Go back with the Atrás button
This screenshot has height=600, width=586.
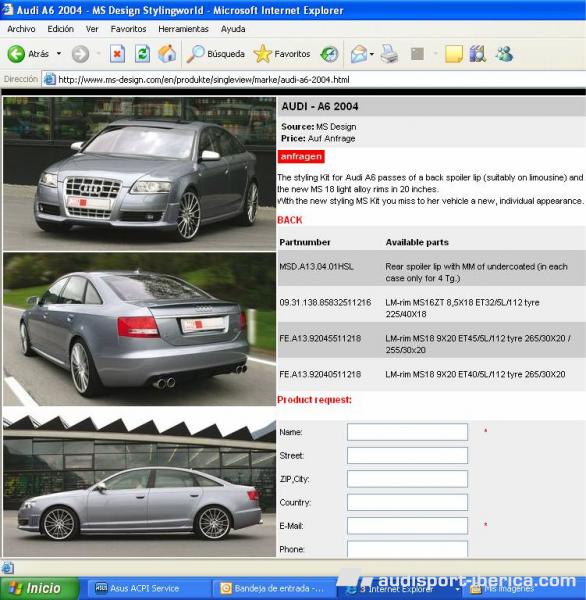point(28,54)
